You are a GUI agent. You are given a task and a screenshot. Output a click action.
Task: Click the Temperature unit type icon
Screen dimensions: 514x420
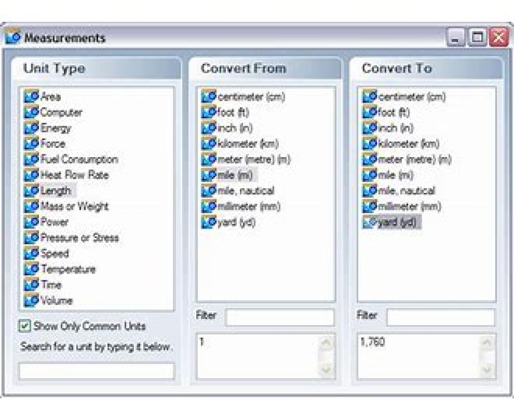point(31,269)
